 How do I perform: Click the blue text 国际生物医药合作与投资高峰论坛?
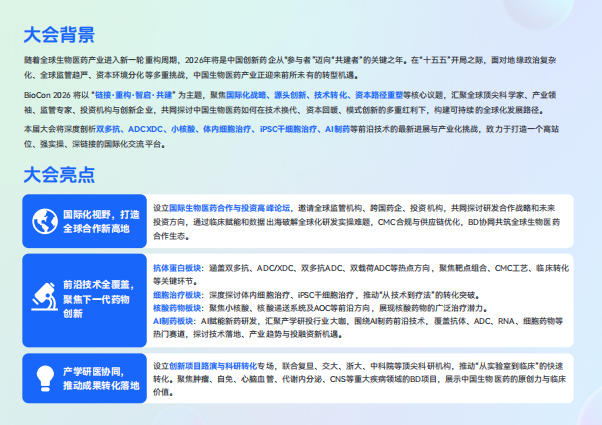pyautogui.click(x=230, y=208)
